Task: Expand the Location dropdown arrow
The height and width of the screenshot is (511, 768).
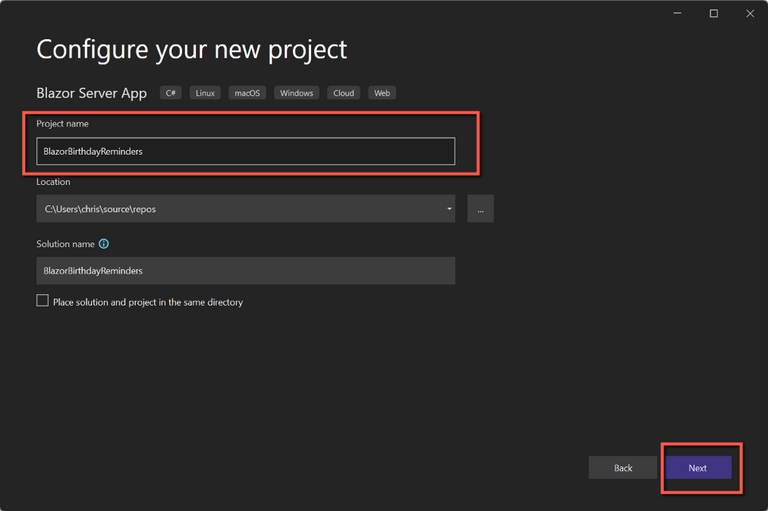Action: (449, 209)
